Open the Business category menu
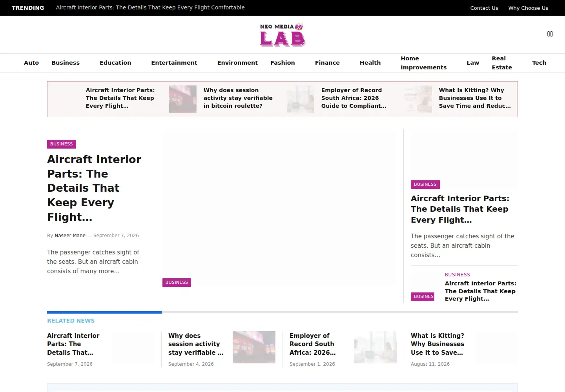565x392 pixels. point(66,63)
